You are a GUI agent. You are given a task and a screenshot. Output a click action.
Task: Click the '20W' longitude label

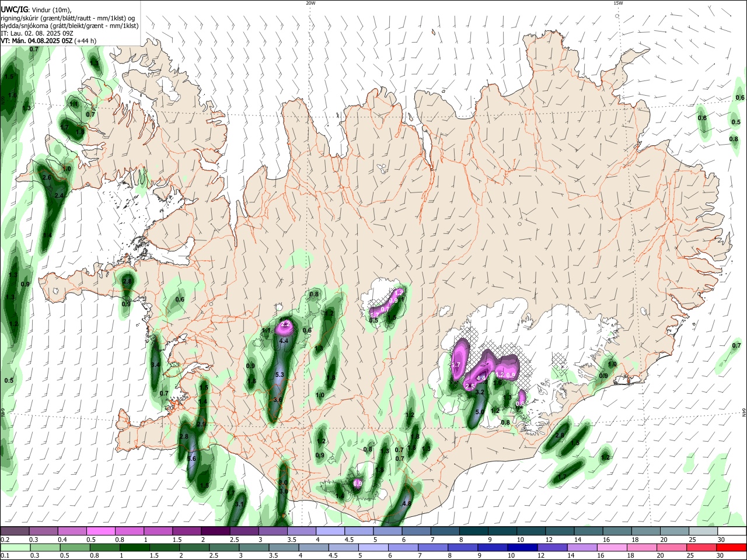310,3
